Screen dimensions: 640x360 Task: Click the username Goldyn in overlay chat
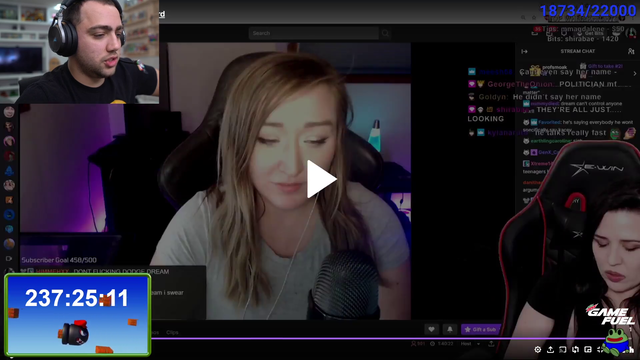click(493, 97)
